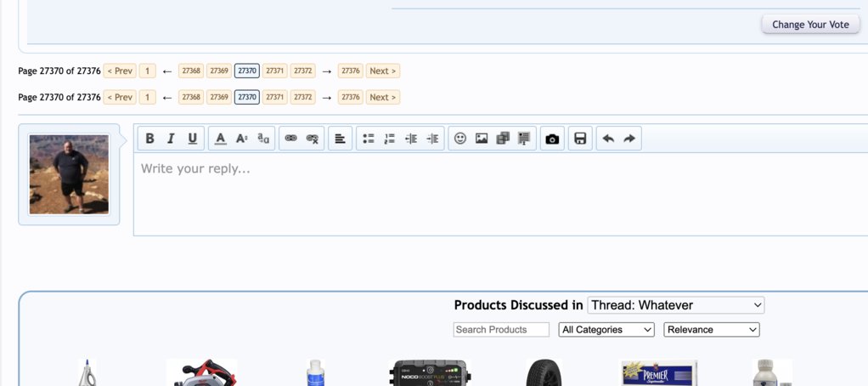Toggle underline formatting in reply editor

click(x=192, y=139)
